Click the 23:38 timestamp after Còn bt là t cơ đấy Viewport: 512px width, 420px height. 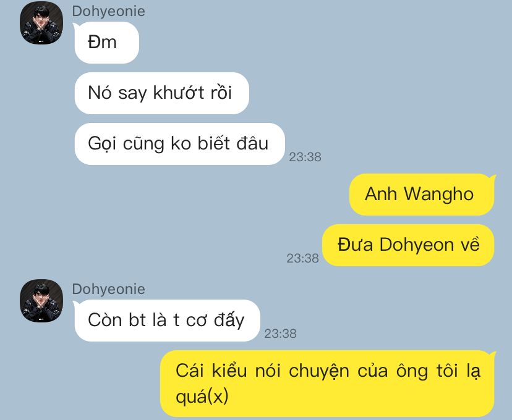281,334
